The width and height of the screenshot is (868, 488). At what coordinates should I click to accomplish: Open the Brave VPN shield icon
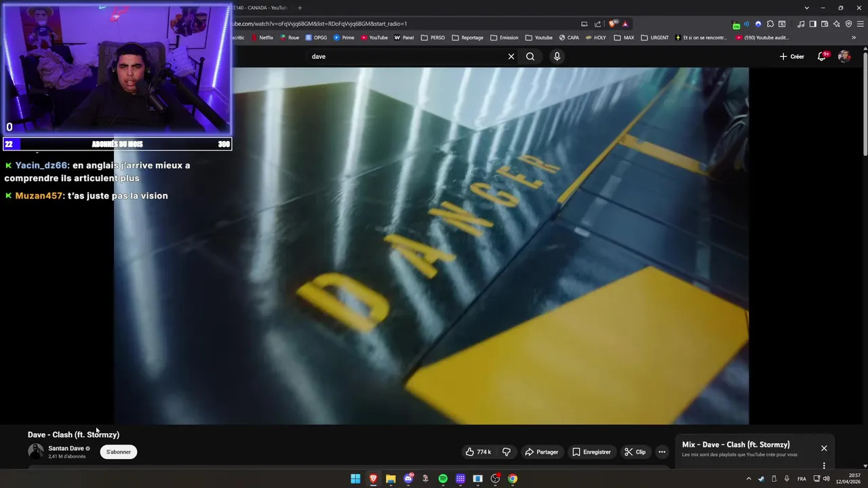848,24
